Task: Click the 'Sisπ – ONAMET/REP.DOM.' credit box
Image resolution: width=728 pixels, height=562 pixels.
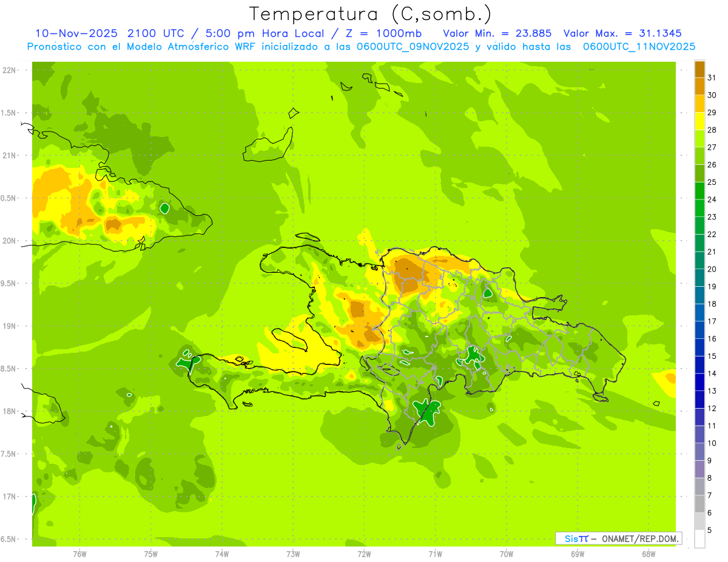Action: 618,538
